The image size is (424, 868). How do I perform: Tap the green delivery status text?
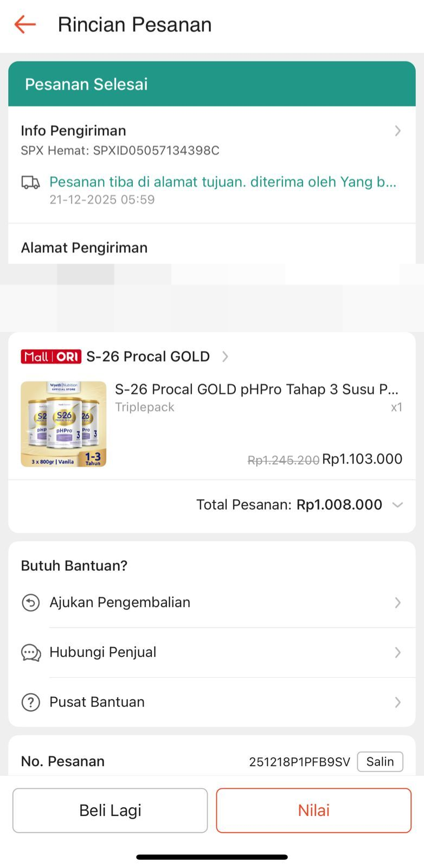tap(223, 182)
